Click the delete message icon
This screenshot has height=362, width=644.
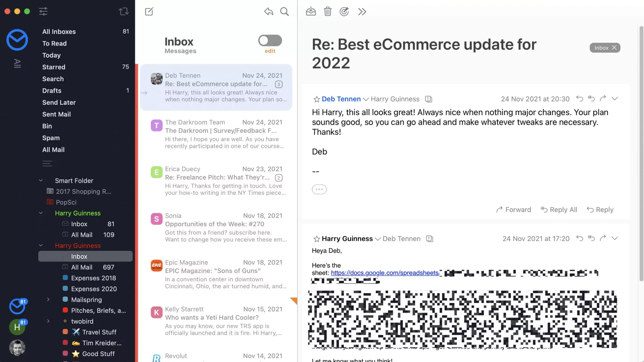tap(327, 12)
